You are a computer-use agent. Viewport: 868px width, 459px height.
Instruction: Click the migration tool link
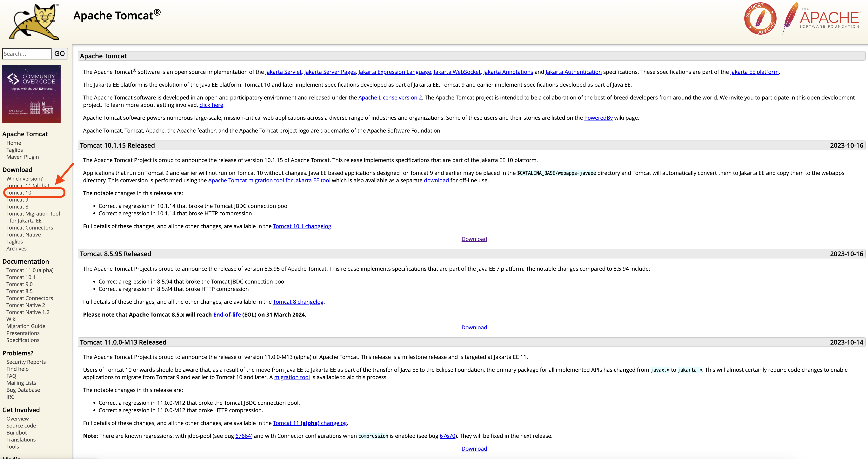[x=292, y=377]
